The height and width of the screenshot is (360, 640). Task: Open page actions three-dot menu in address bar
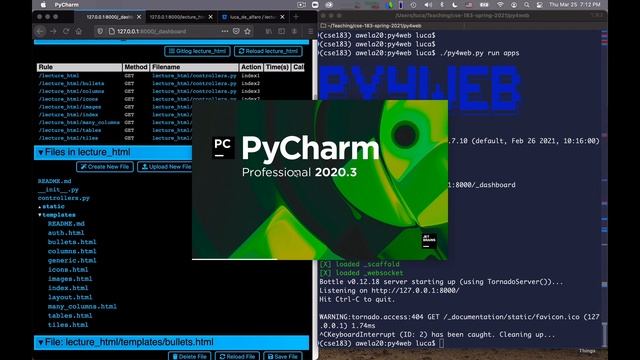tap(225, 31)
